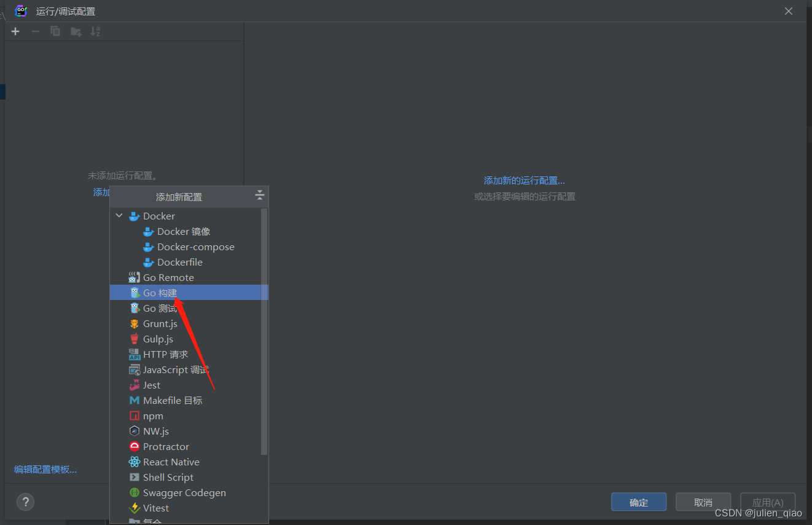
Task: Select Docker 镜像 configuration type
Action: 184,231
